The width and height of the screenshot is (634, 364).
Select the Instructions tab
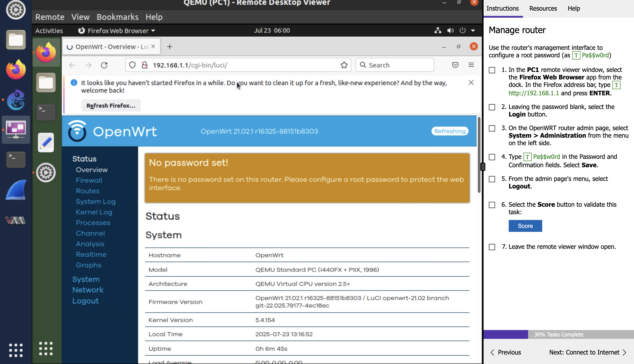[503, 9]
